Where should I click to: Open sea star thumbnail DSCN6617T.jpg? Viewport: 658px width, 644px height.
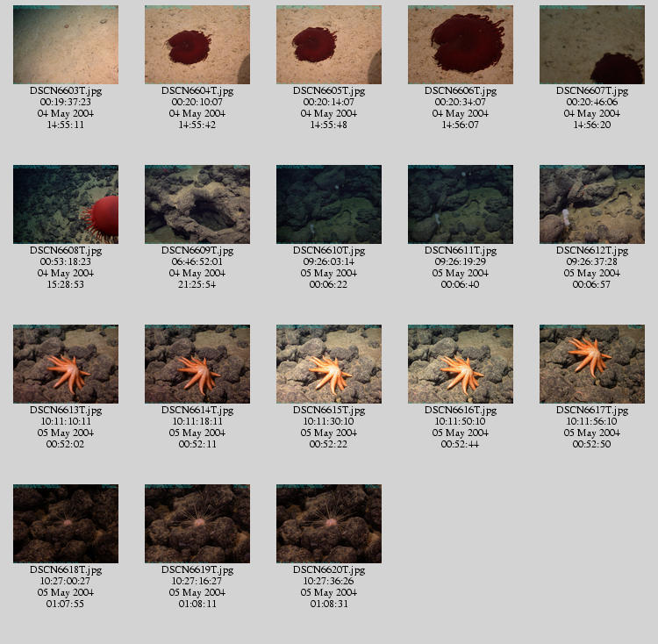pyautogui.click(x=592, y=364)
